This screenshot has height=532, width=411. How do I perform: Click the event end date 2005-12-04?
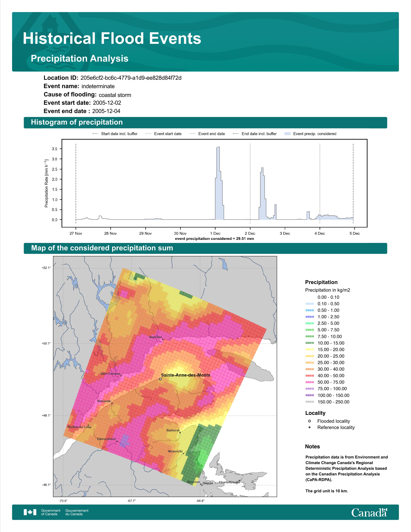(106, 111)
